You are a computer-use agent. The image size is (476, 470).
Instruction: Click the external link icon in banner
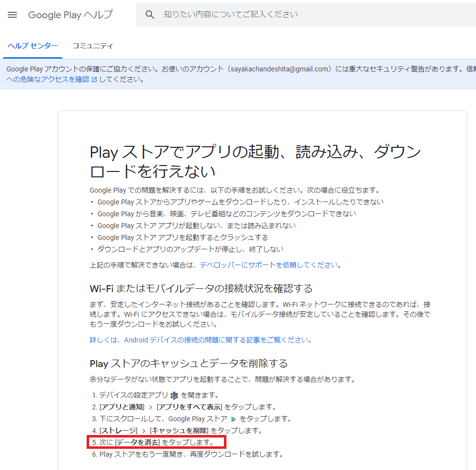(x=94, y=80)
